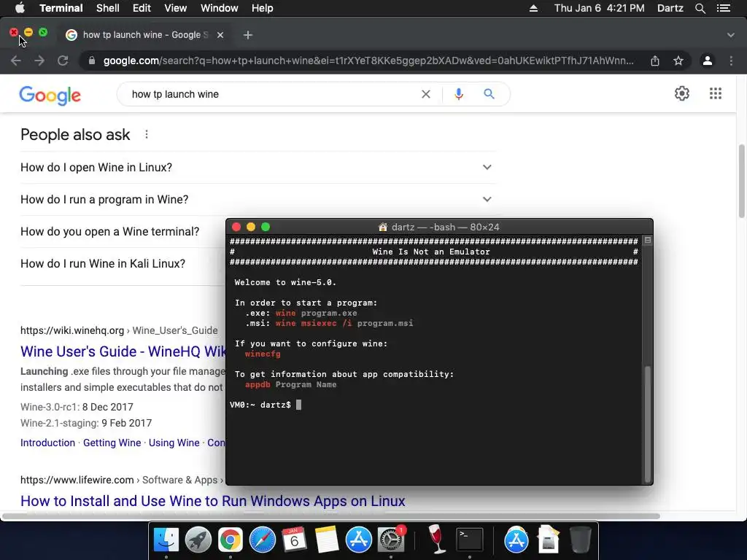Open the Edit menu in menu bar
Image resolution: width=747 pixels, height=560 pixels.
[142, 8]
